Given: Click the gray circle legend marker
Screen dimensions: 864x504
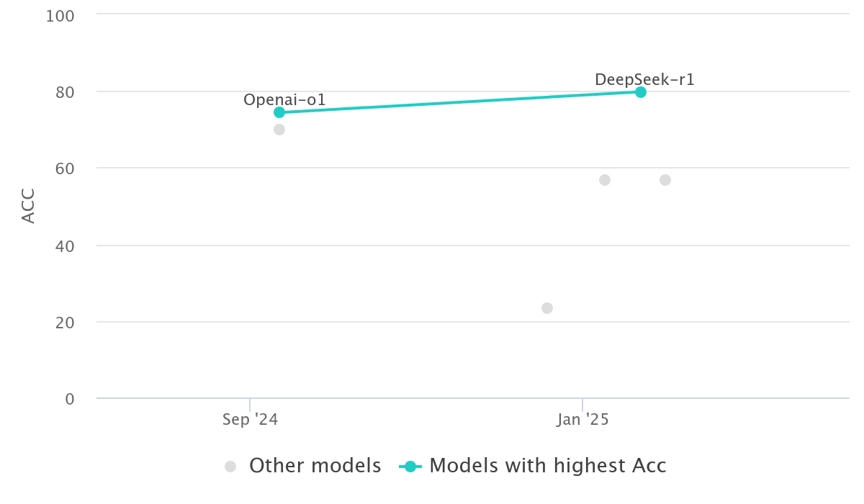Looking at the screenshot, I should [x=230, y=467].
